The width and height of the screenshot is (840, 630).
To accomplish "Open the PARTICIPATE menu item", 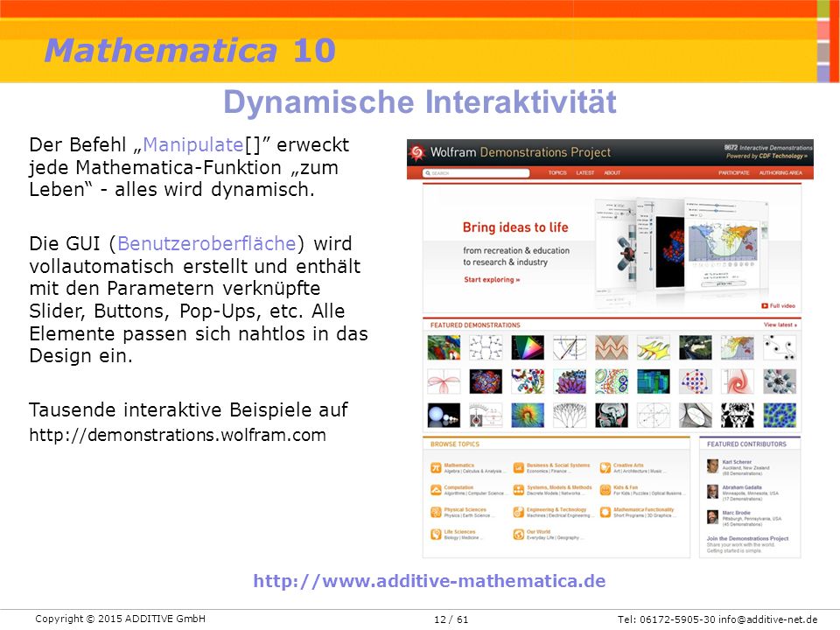I will click(x=734, y=173).
